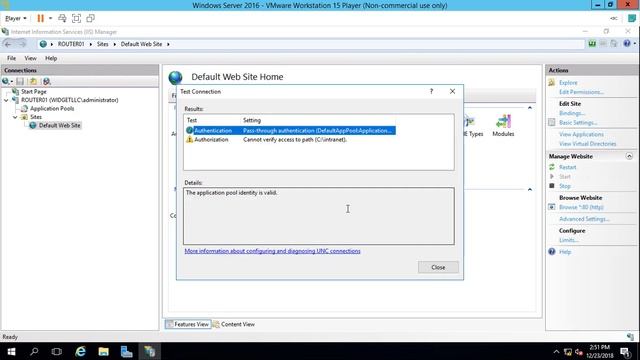Click the taskbar search magnifier icon
The height and width of the screenshot is (360, 640).
click(34, 351)
